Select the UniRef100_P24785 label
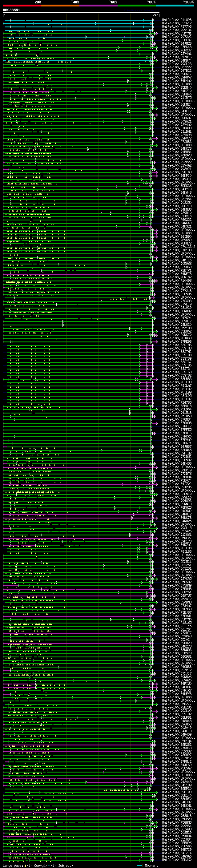 (x=177, y=403)
